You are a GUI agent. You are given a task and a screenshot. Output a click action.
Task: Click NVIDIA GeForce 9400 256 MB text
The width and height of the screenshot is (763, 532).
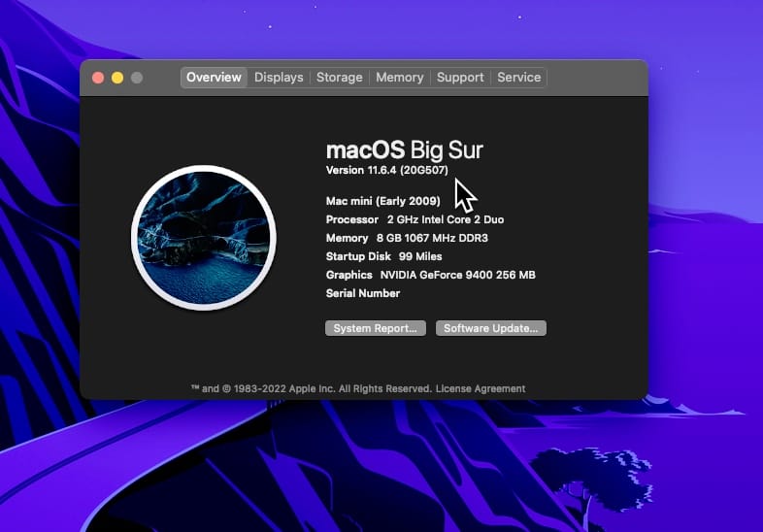pos(457,275)
